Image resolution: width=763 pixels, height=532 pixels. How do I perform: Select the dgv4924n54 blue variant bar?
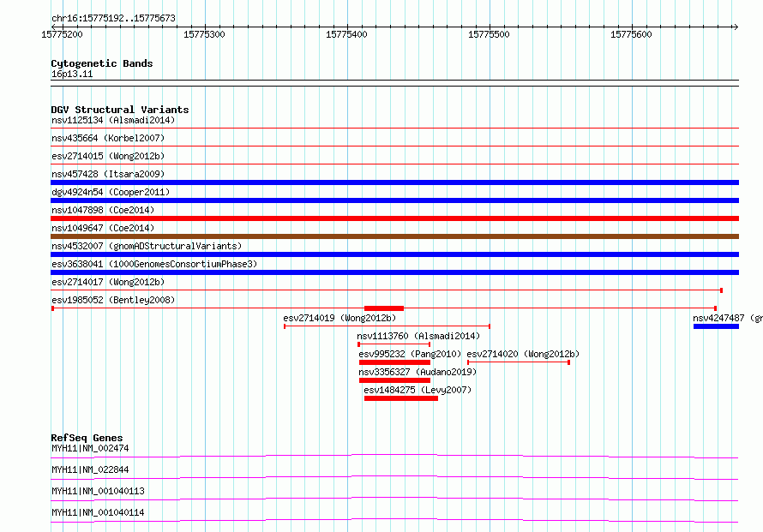point(394,200)
